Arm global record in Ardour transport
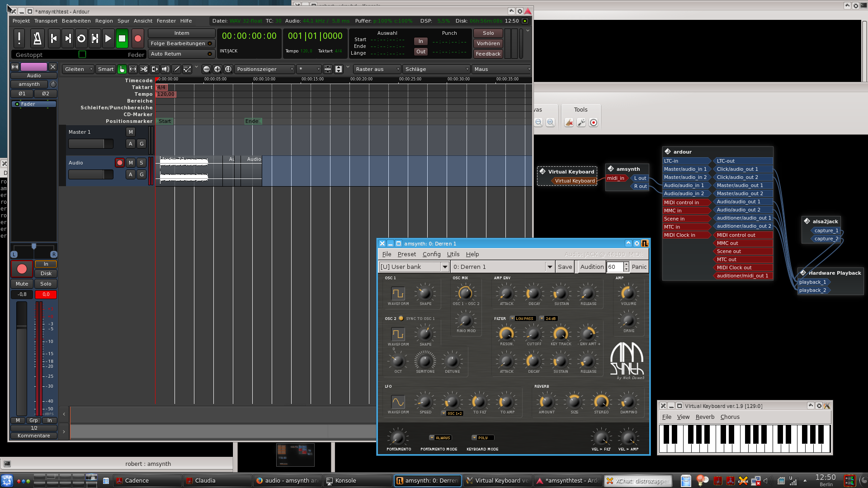Viewport: 868px width, 488px height. 138,39
